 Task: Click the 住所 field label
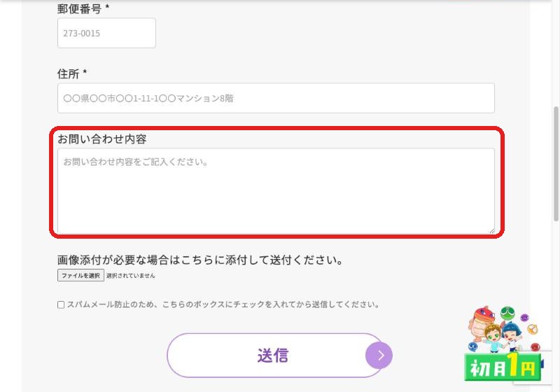click(72, 73)
